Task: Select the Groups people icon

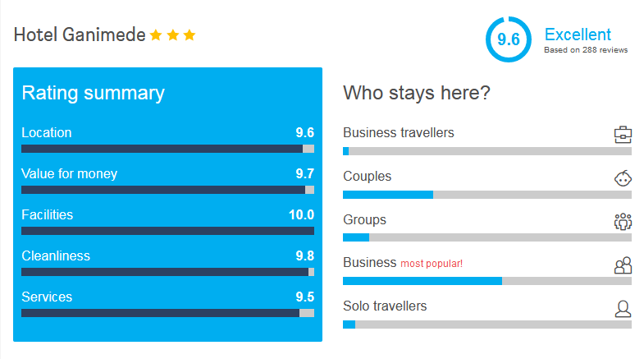Action: (623, 222)
